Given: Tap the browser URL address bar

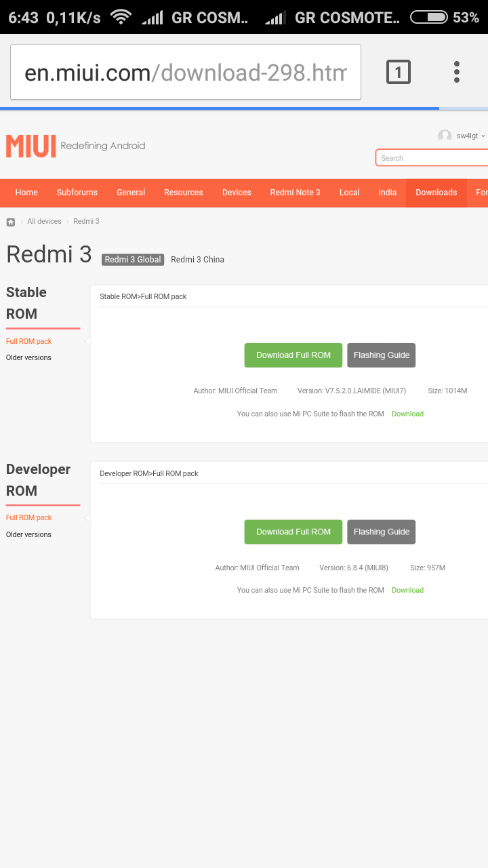Looking at the screenshot, I should [x=185, y=72].
